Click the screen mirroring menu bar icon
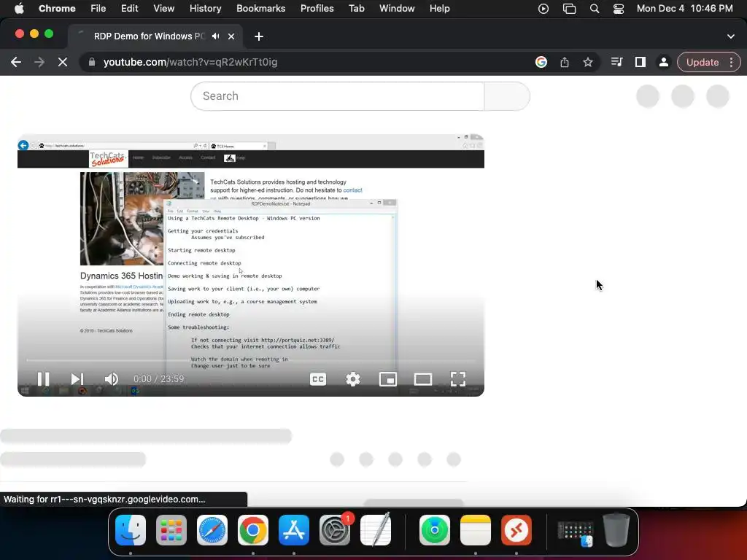Image resolution: width=747 pixels, height=560 pixels. pyautogui.click(x=569, y=9)
